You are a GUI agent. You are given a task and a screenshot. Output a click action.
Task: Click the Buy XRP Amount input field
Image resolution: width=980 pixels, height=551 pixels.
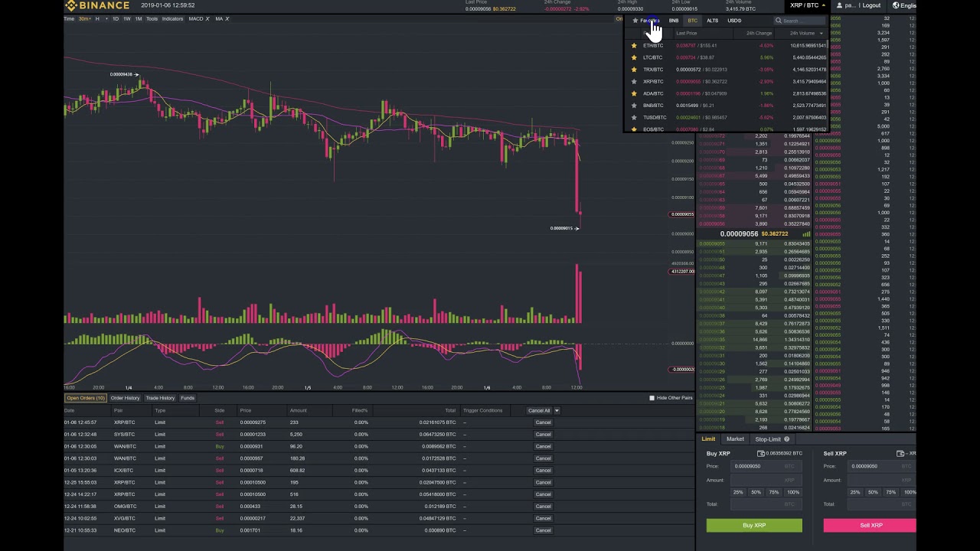tap(766, 481)
